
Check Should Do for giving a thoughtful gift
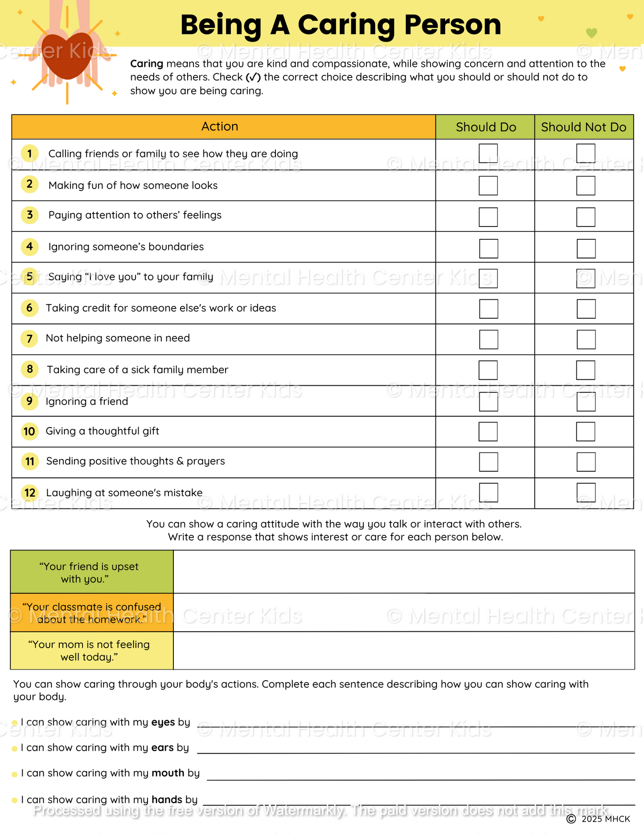click(488, 431)
